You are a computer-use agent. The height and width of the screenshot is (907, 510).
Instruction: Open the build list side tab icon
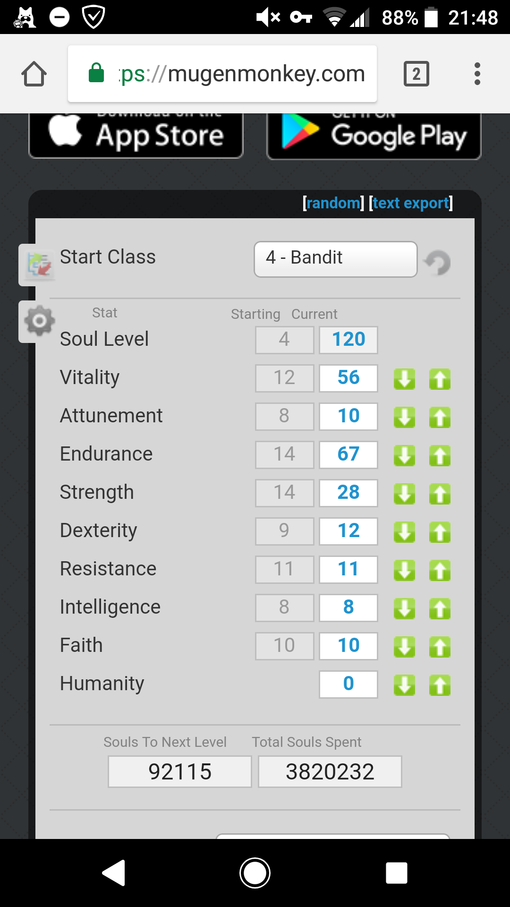point(38,265)
